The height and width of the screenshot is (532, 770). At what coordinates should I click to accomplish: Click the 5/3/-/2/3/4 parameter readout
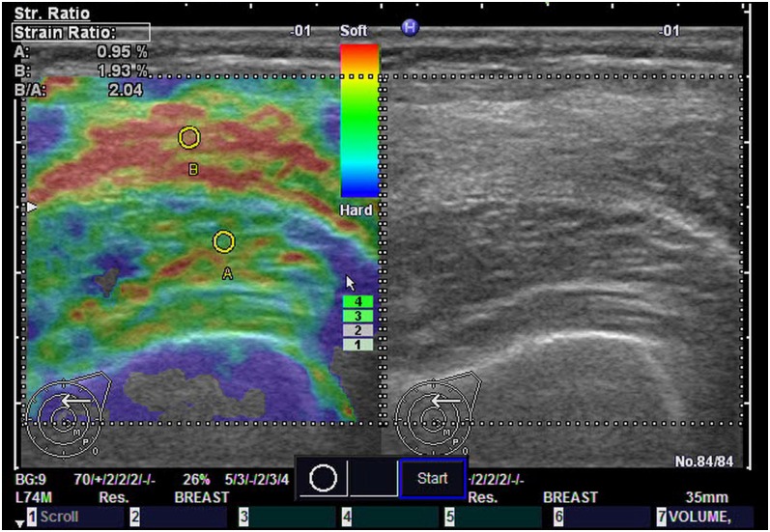(257, 480)
